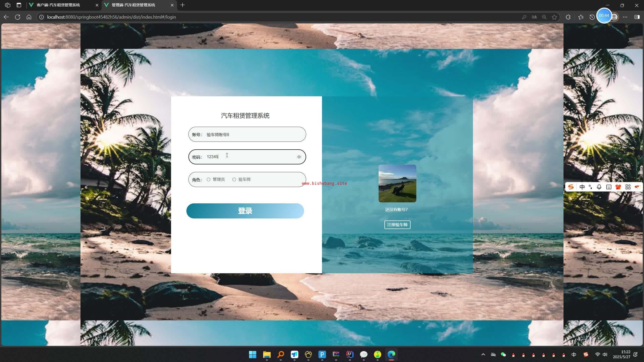Switch to the 管理端-汽车租赁管理系统 tab
The width and height of the screenshot is (644, 362).
pyautogui.click(x=133, y=5)
